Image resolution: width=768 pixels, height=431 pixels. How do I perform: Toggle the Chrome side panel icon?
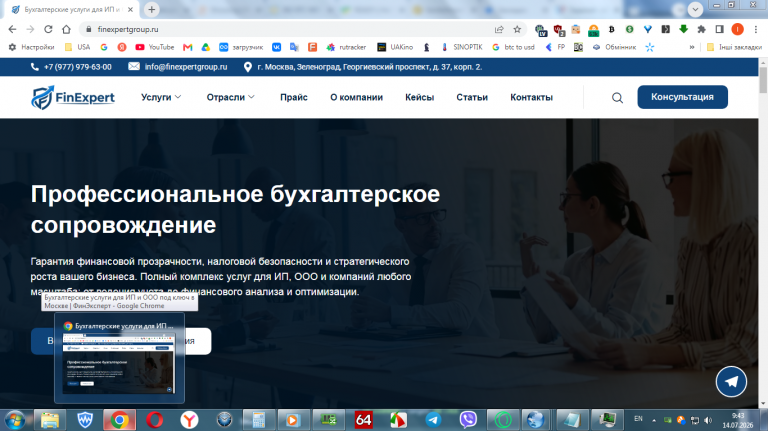click(x=720, y=29)
